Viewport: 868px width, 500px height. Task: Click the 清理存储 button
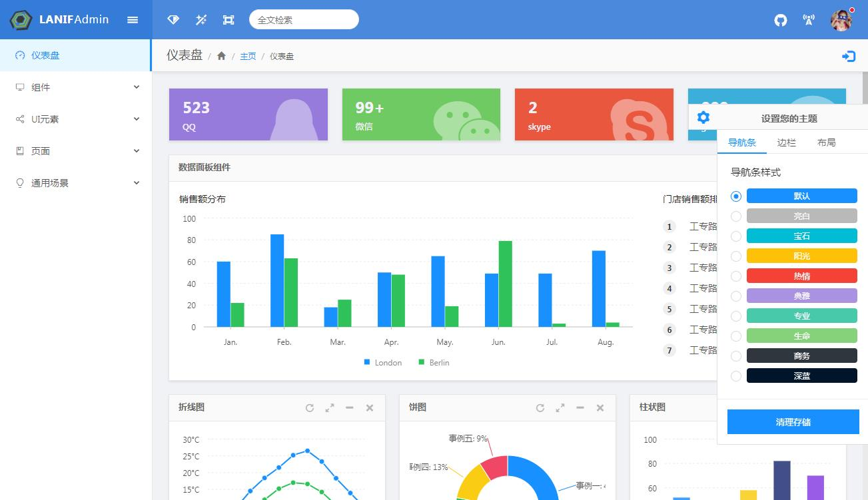793,422
